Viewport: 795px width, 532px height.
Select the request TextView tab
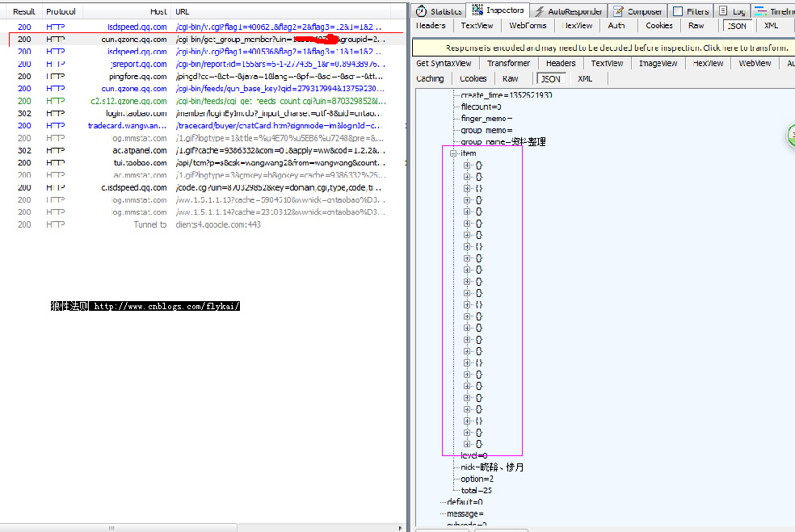(477, 25)
